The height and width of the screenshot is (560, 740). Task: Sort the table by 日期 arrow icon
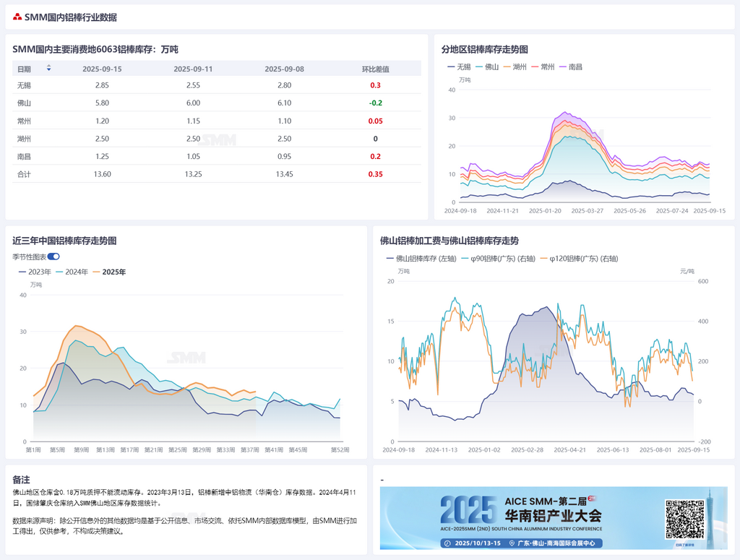[48, 69]
